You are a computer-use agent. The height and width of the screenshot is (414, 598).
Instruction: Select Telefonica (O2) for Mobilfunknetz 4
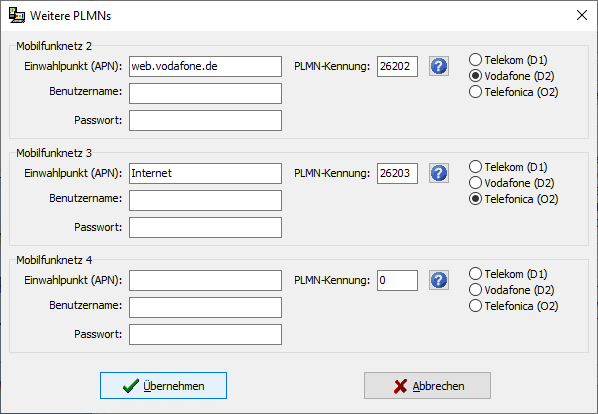tap(513, 306)
